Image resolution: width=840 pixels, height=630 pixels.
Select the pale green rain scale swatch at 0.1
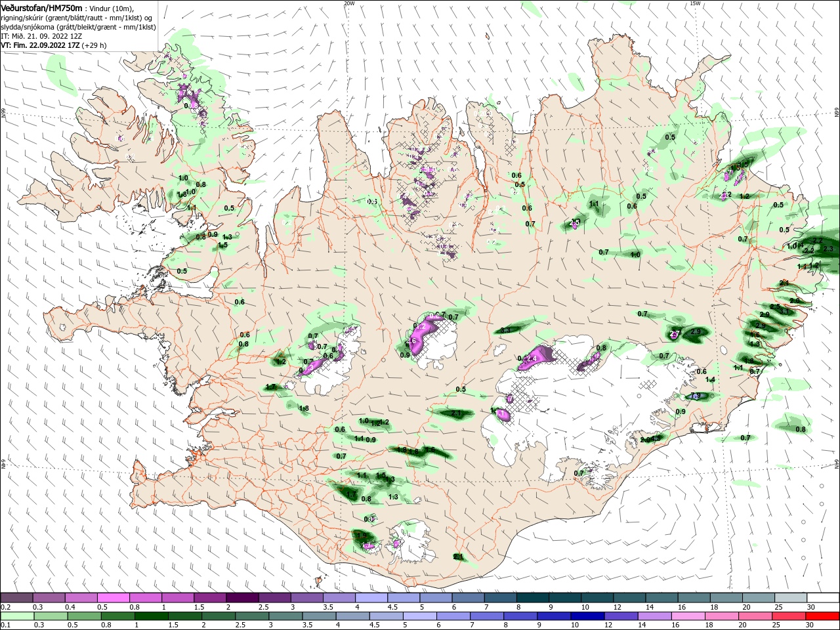(x=17, y=616)
